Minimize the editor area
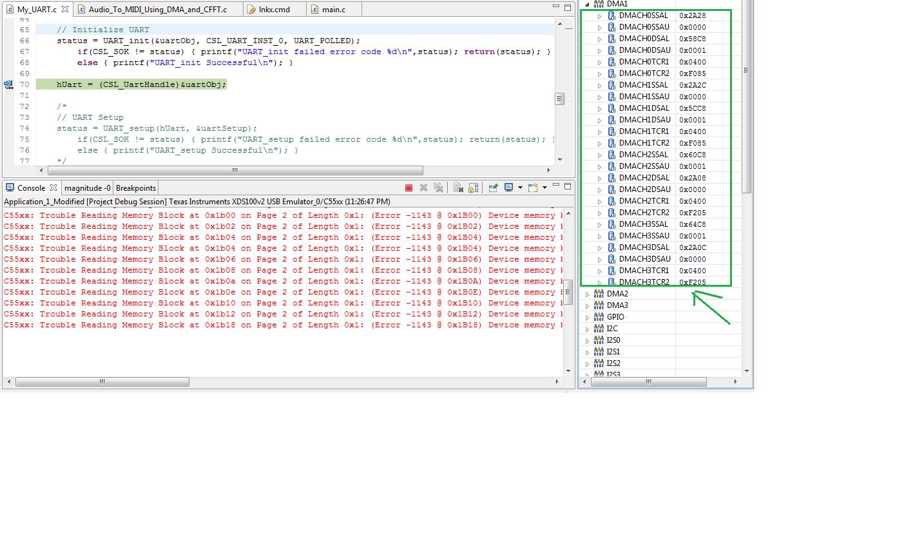924x560 pixels. pyautogui.click(x=555, y=6)
